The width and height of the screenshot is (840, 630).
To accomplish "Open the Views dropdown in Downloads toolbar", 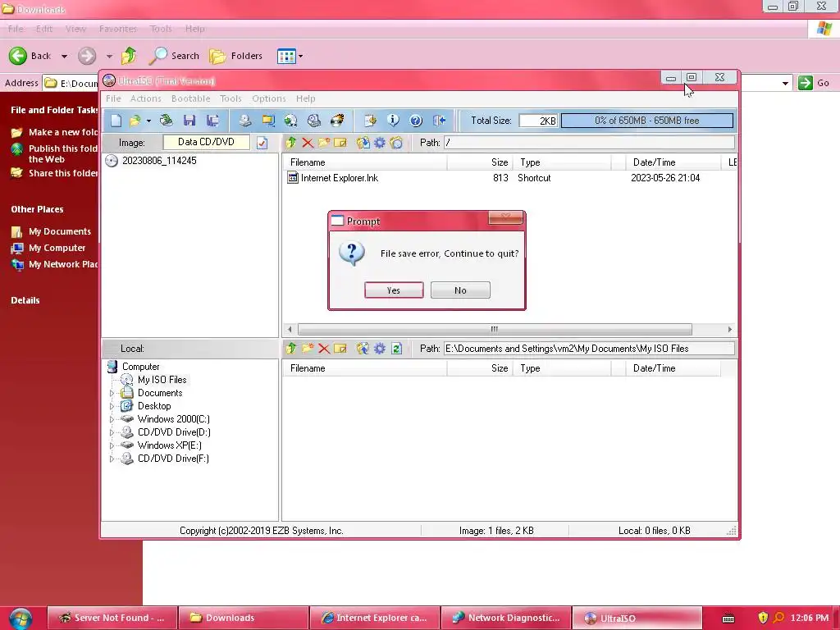I will (x=300, y=57).
